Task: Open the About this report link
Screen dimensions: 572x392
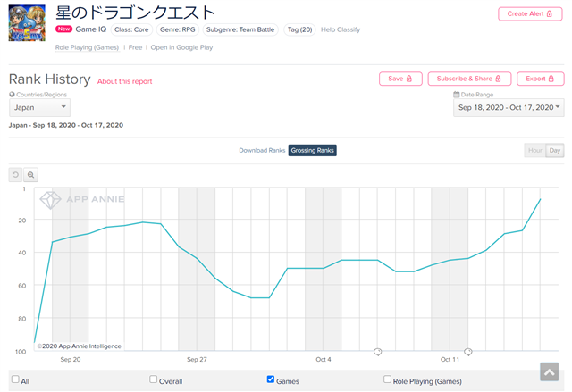Action: click(125, 81)
